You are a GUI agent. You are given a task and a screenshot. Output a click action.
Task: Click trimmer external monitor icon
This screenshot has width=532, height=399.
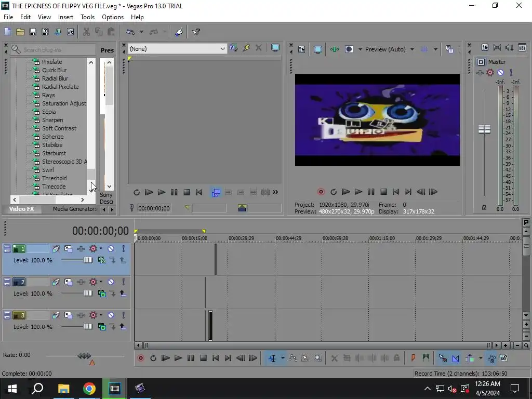click(x=275, y=48)
